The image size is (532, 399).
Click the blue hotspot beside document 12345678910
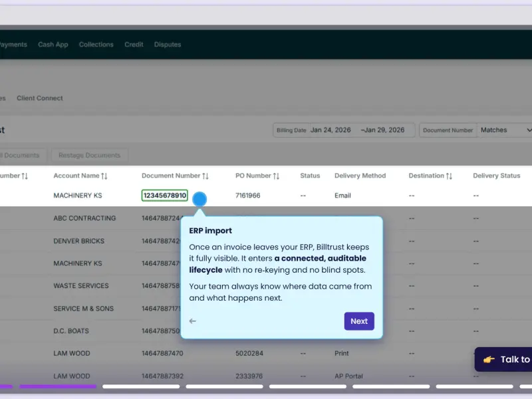pyautogui.click(x=199, y=199)
